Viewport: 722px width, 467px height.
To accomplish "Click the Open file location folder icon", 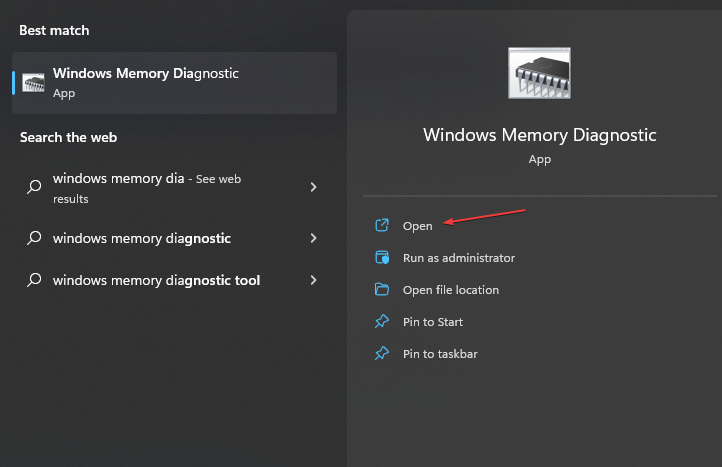I will coord(381,290).
